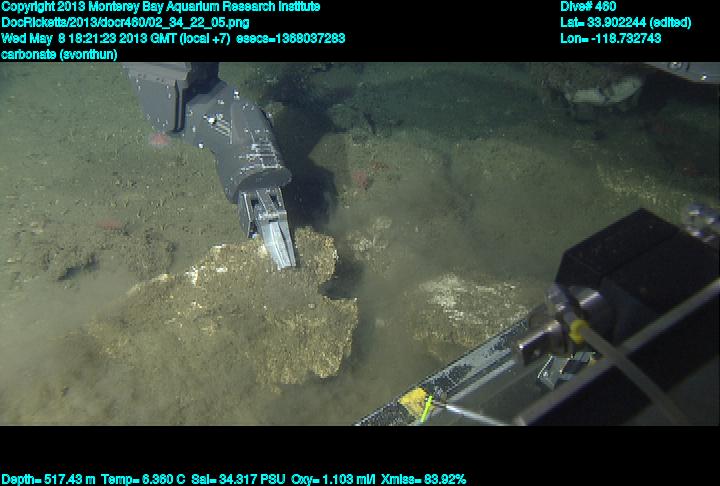Click the annotation 'carbonate (svonthun)'

click(x=59, y=54)
